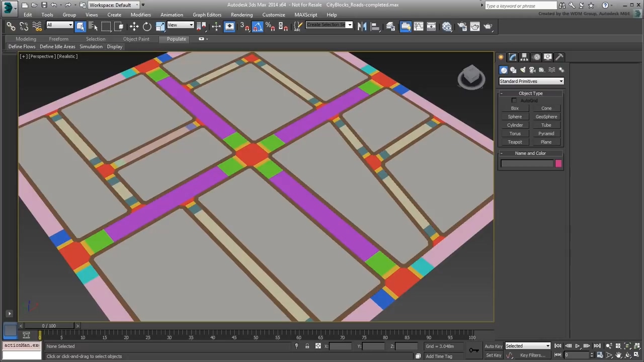Image resolution: width=644 pixels, height=362 pixels.
Task: Toggle Angle Snap in the toolbar
Action: pos(258,27)
